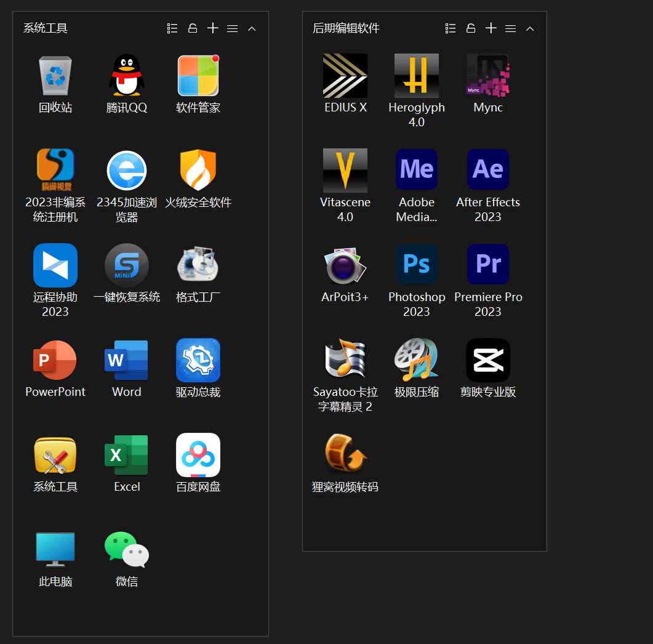Collapse the 后期编辑软件 panel
Viewport: 653px width, 644px height.
tap(530, 29)
